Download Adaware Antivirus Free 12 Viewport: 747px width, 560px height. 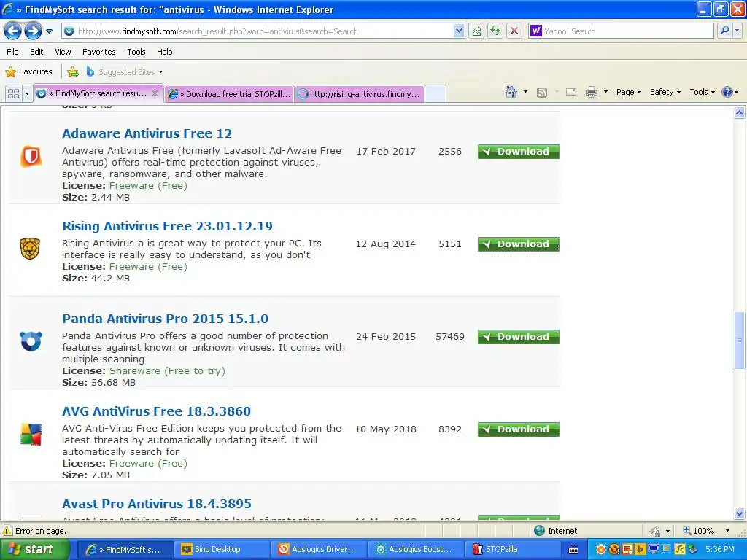pos(519,152)
